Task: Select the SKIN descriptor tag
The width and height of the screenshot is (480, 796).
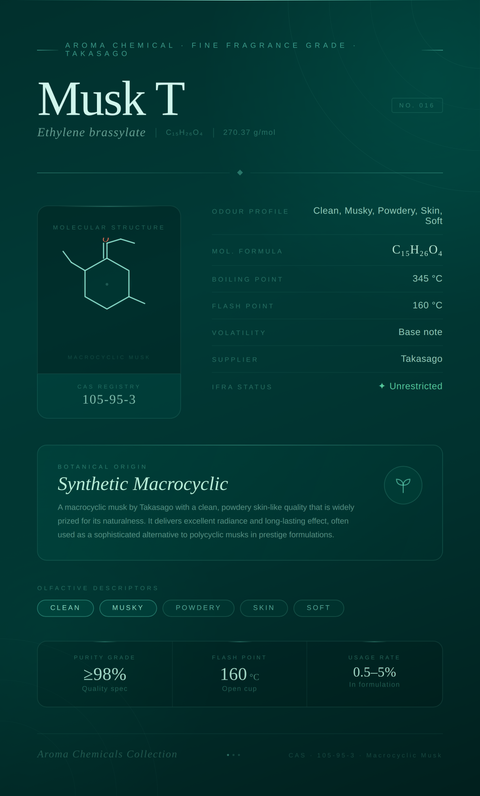Action: [264, 608]
